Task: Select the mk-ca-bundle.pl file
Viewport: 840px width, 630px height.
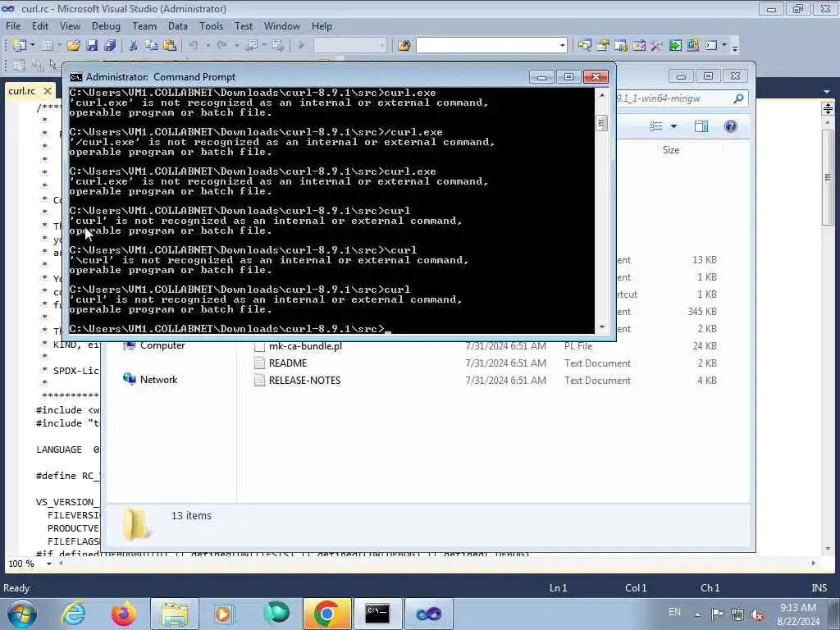Action: (305, 346)
